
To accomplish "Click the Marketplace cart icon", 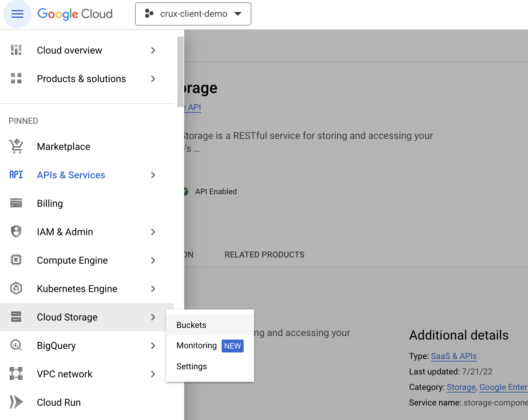I will click(16, 146).
